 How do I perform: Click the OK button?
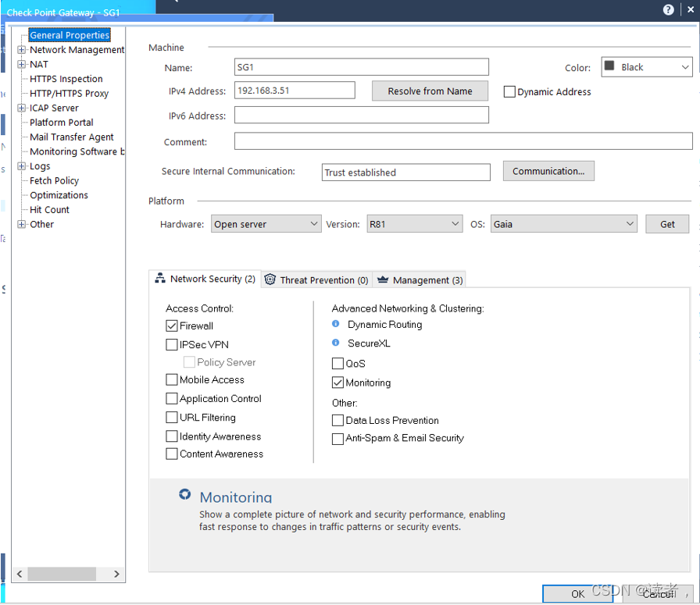pyautogui.click(x=577, y=594)
